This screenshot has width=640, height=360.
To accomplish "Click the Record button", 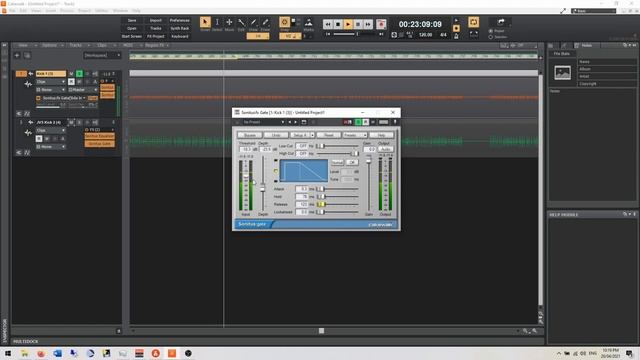I will pyautogui.click(x=381, y=24).
